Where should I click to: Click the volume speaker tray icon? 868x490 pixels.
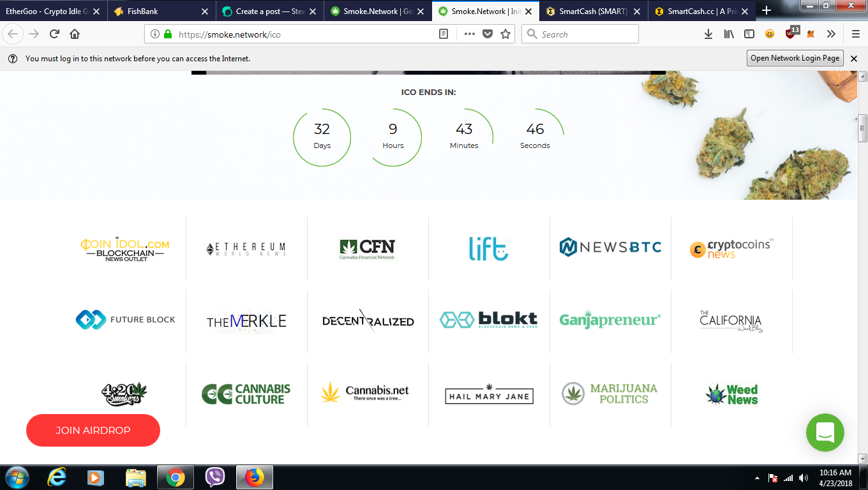[804, 478]
